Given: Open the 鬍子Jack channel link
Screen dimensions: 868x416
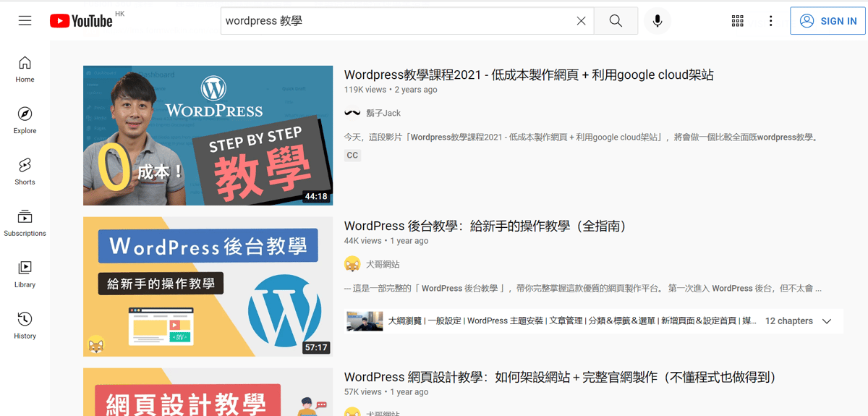Looking at the screenshot, I should click(x=383, y=113).
